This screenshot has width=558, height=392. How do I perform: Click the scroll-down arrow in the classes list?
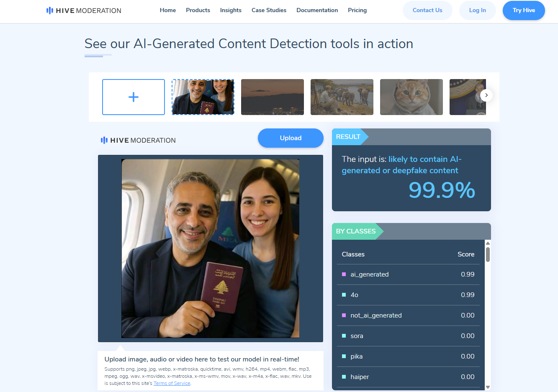pyautogui.click(x=488, y=387)
